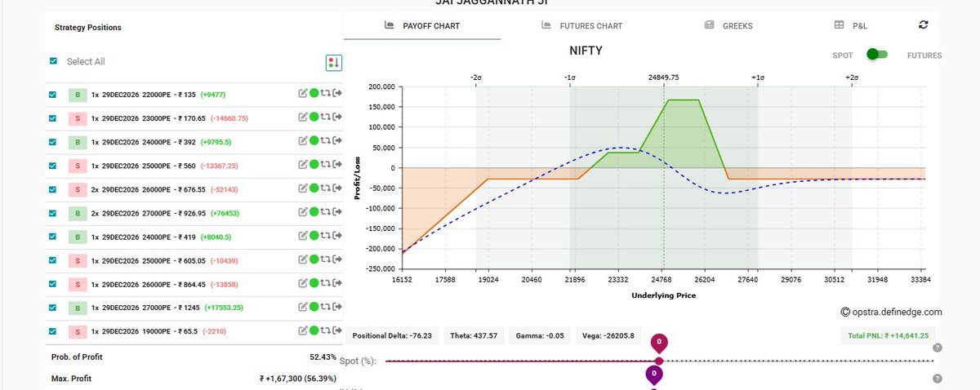Uncheck the 24000PE ₹419 position checkbox
980x390 pixels.
(53, 237)
